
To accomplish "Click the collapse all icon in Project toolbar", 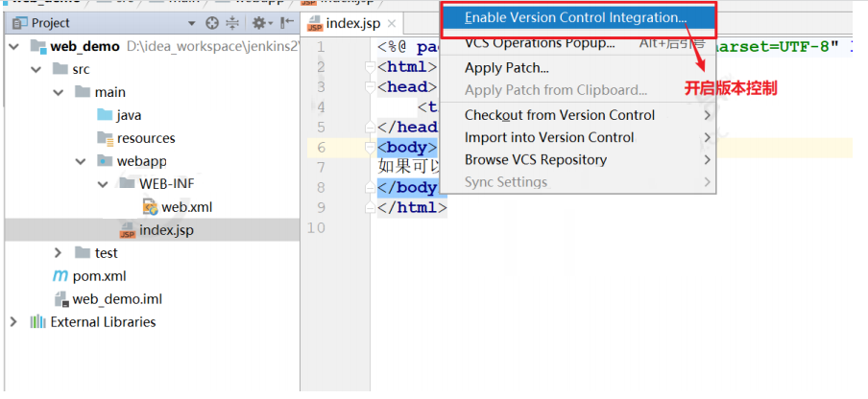I will click(232, 23).
